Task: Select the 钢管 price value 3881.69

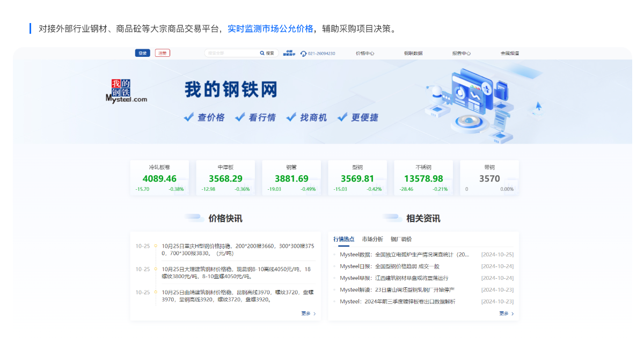Action: pyautogui.click(x=291, y=178)
